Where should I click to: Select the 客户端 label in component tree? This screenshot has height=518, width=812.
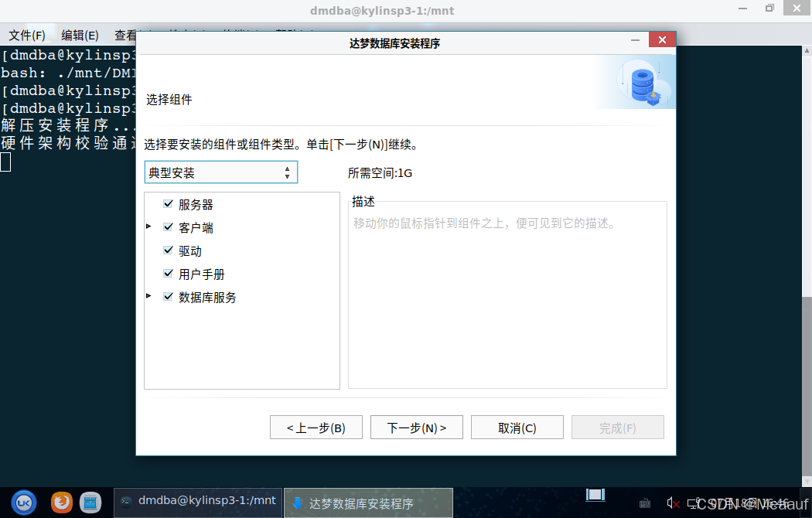coord(196,228)
